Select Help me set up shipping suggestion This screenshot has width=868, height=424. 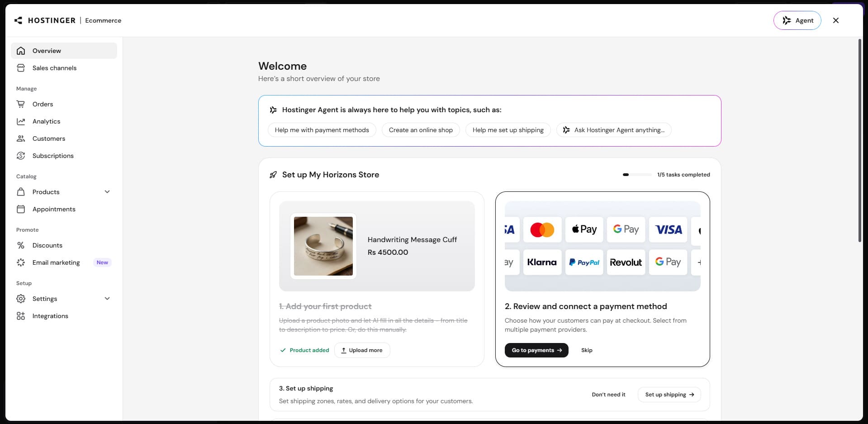508,130
